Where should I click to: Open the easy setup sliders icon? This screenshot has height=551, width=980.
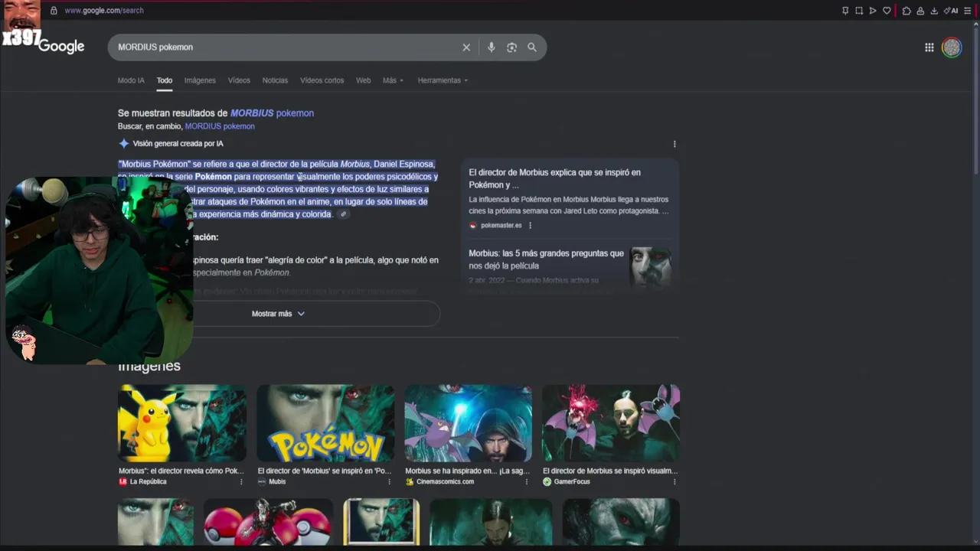[x=967, y=11]
